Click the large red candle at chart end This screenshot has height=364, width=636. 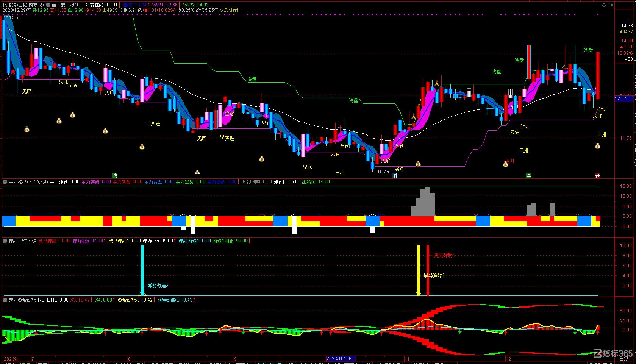598,76
